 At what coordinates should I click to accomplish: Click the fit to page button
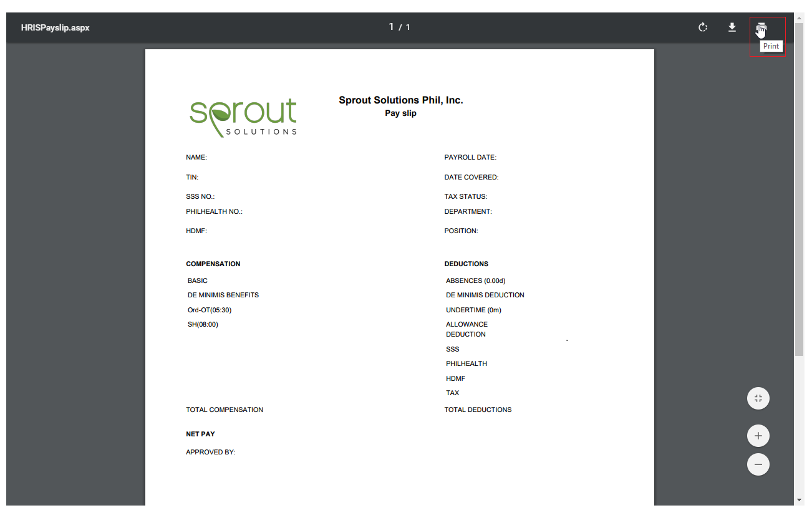[x=758, y=398]
